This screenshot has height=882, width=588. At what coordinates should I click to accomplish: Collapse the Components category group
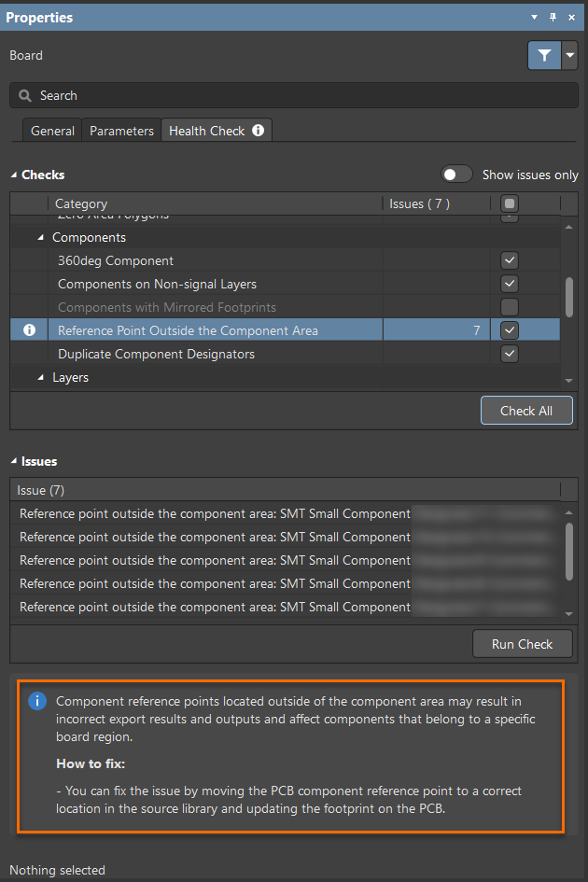[41, 238]
